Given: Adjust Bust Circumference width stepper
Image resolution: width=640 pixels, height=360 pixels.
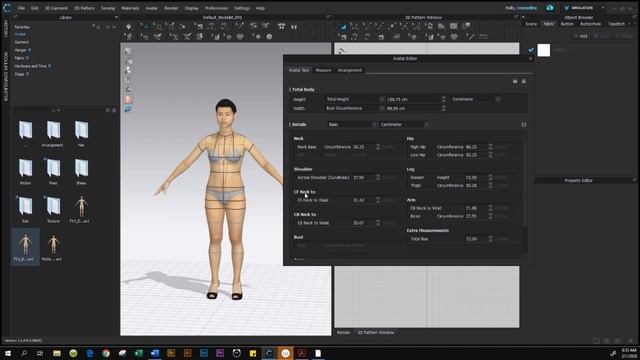Looking at the screenshot, I should point(443,108).
